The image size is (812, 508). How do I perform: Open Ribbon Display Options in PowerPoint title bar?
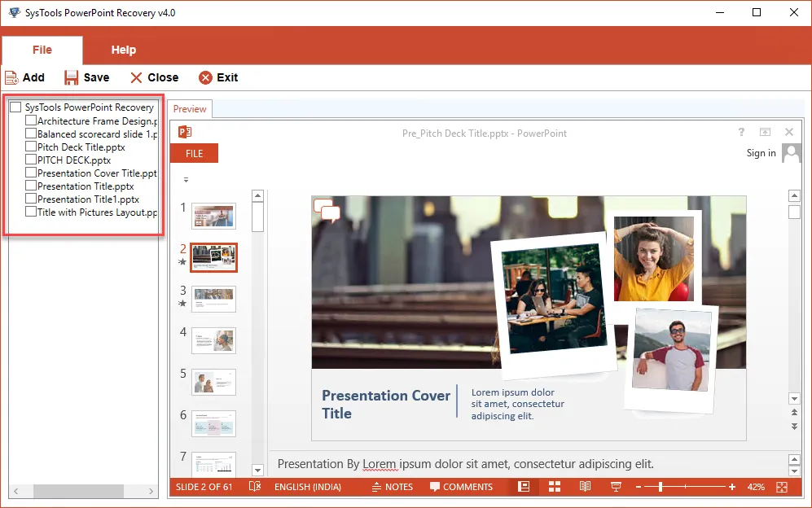(x=765, y=133)
